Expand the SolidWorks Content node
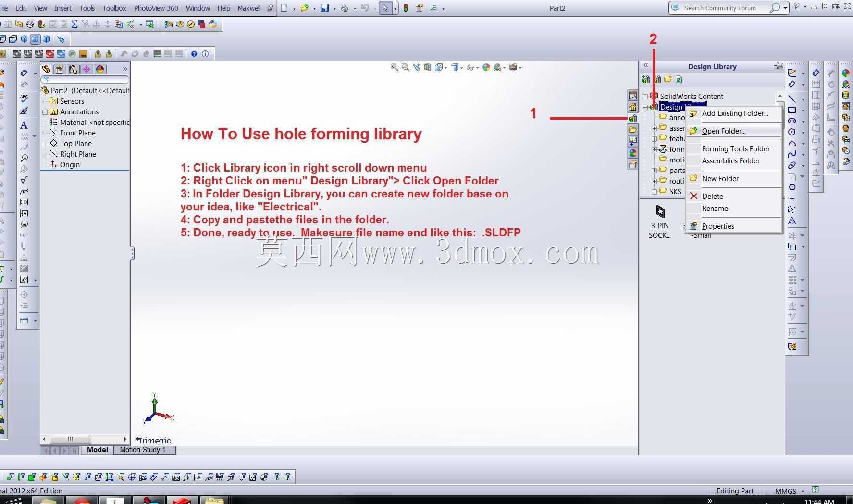The width and height of the screenshot is (853, 504). coord(645,97)
